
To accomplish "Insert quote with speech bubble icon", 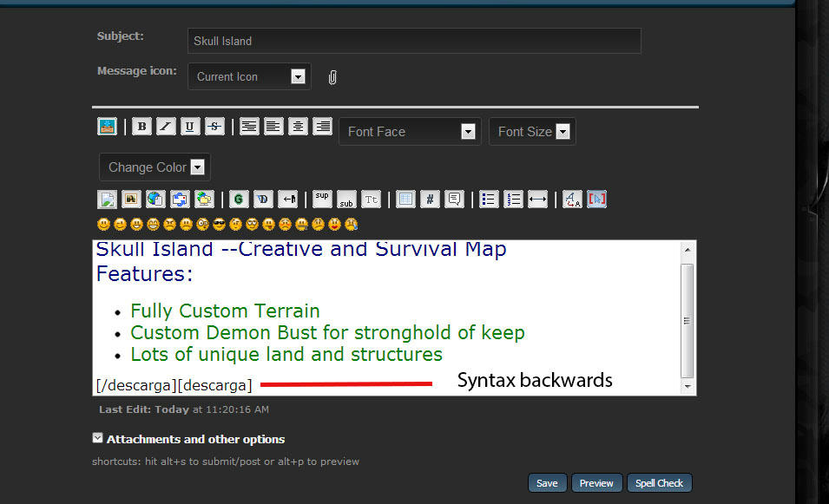I will [x=454, y=200].
